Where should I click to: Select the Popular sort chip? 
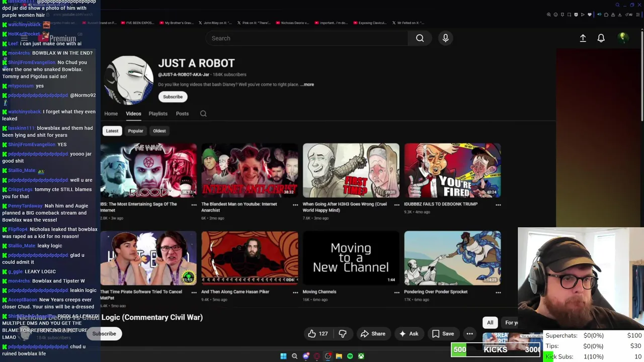(x=135, y=131)
